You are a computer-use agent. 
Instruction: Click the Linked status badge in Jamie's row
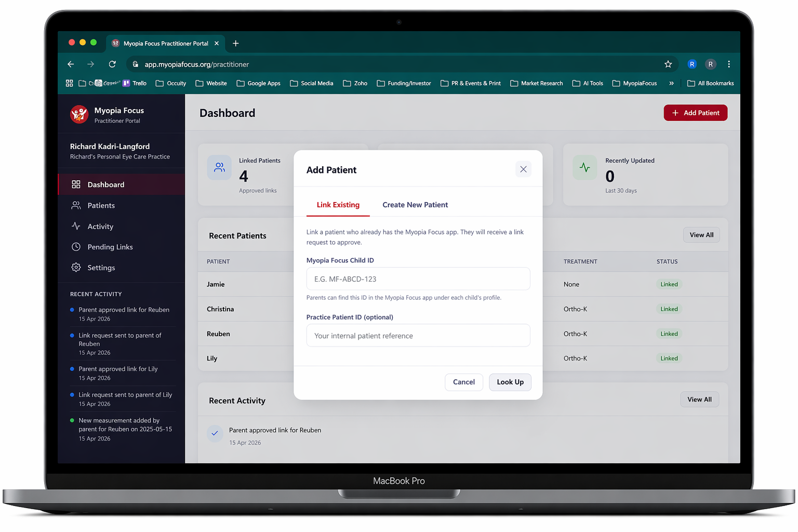[x=669, y=284]
